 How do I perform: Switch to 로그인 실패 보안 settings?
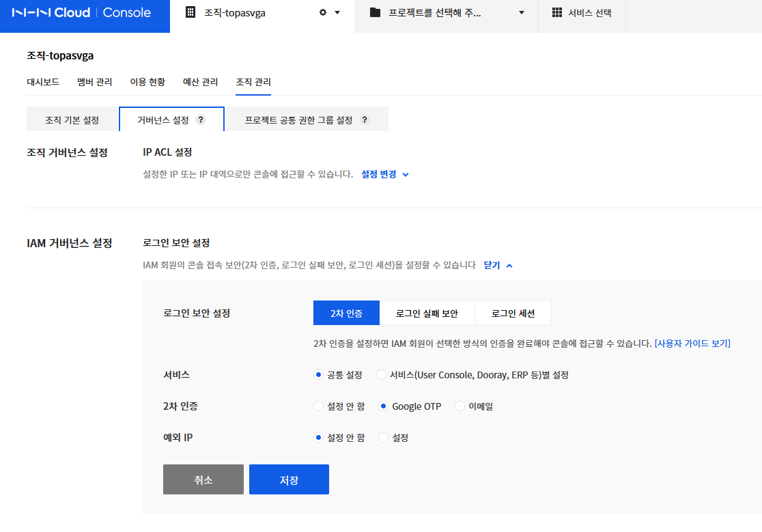pyautogui.click(x=427, y=313)
